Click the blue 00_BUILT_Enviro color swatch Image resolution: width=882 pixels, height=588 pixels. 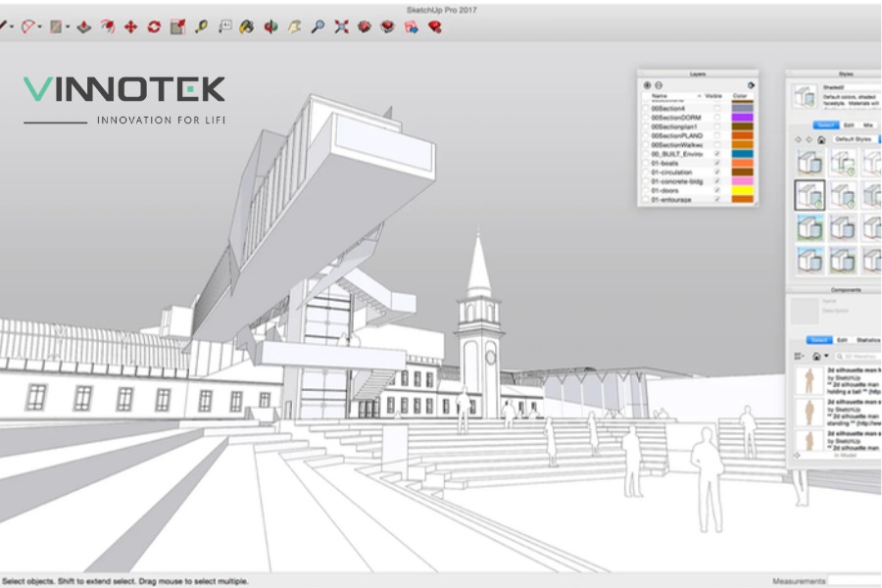click(x=742, y=154)
